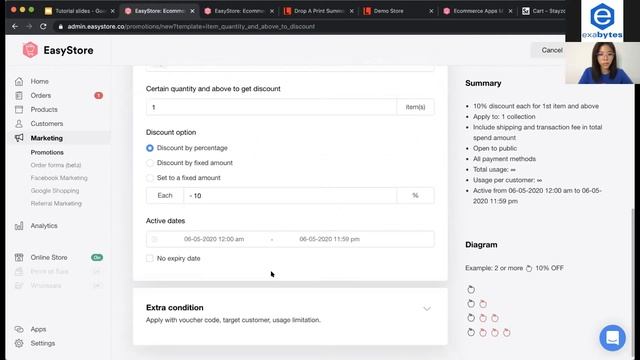
Task: Open Google Shopping submenu item
Action: pyautogui.click(x=55, y=191)
